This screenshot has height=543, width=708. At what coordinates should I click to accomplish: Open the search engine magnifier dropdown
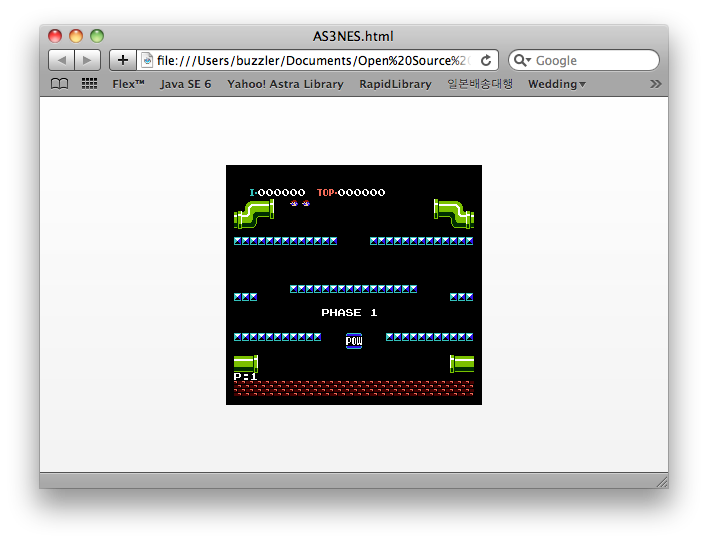tap(522, 60)
